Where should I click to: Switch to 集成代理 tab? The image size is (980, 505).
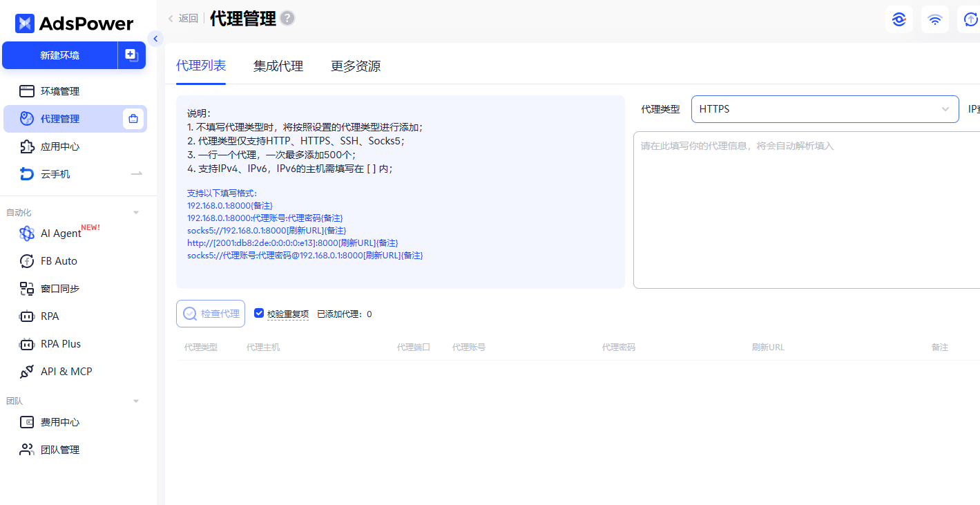tap(278, 66)
